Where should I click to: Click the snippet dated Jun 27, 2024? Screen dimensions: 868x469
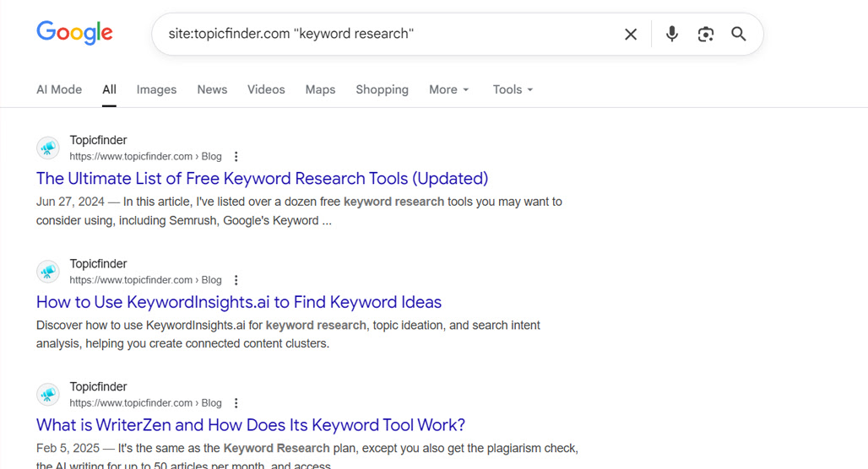299,211
